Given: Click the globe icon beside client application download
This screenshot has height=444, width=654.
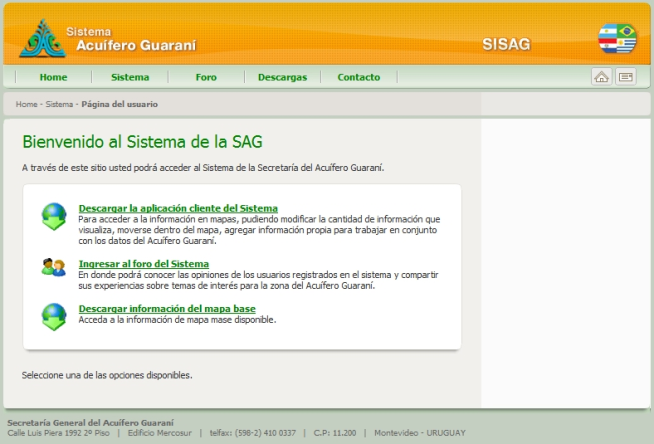Looking at the screenshot, I should tap(53, 215).
